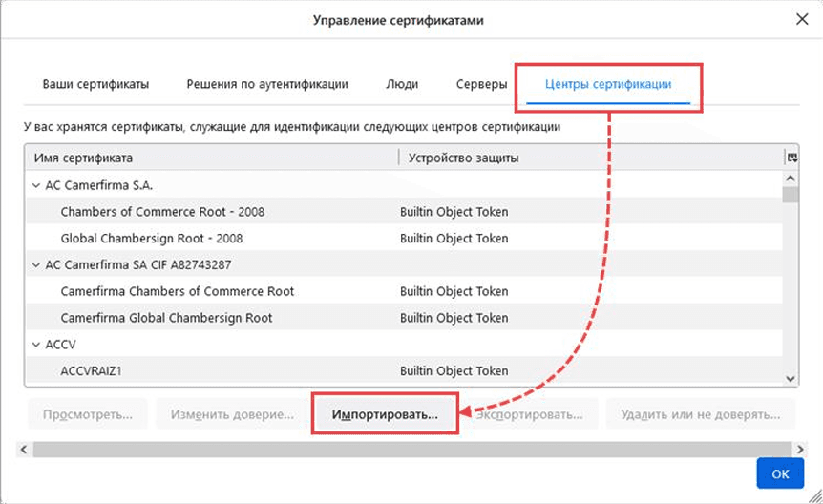Close the Управление сертификатами dialog
This screenshot has width=823, height=504.
(x=800, y=20)
